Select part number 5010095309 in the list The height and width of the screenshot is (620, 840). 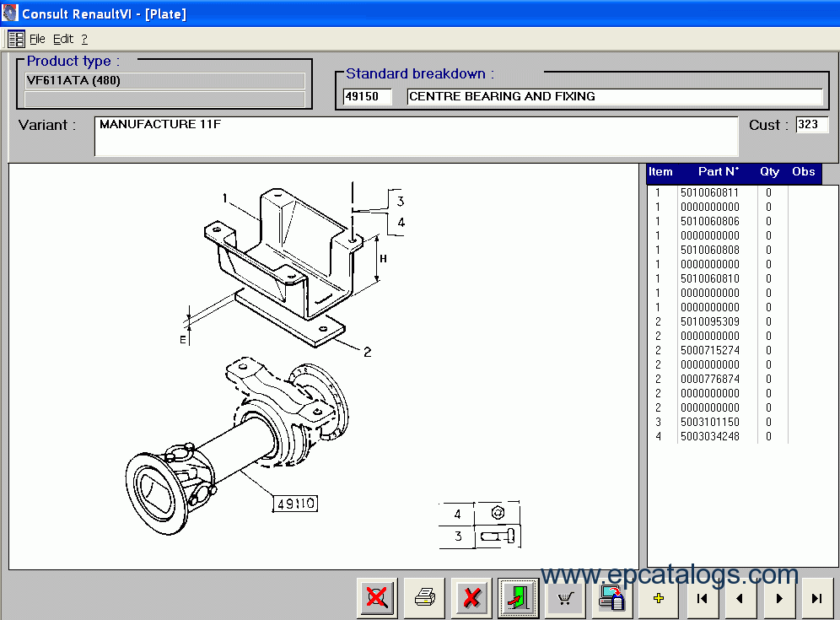coord(709,321)
